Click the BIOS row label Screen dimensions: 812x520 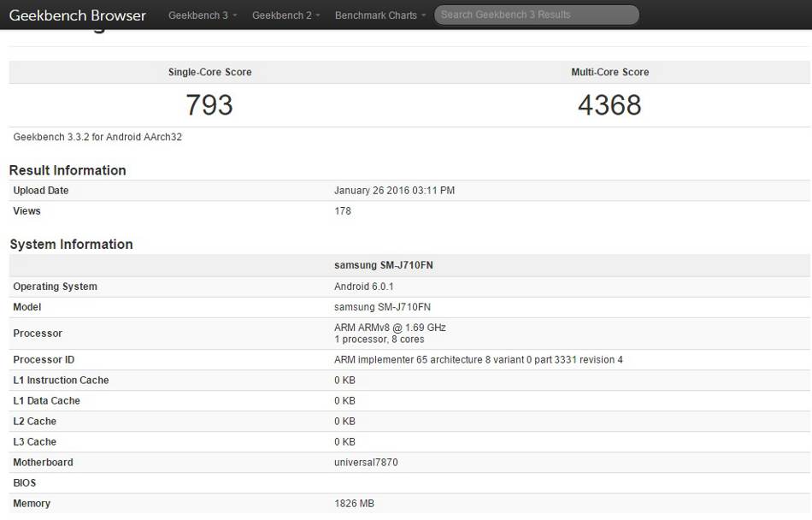pos(24,482)
